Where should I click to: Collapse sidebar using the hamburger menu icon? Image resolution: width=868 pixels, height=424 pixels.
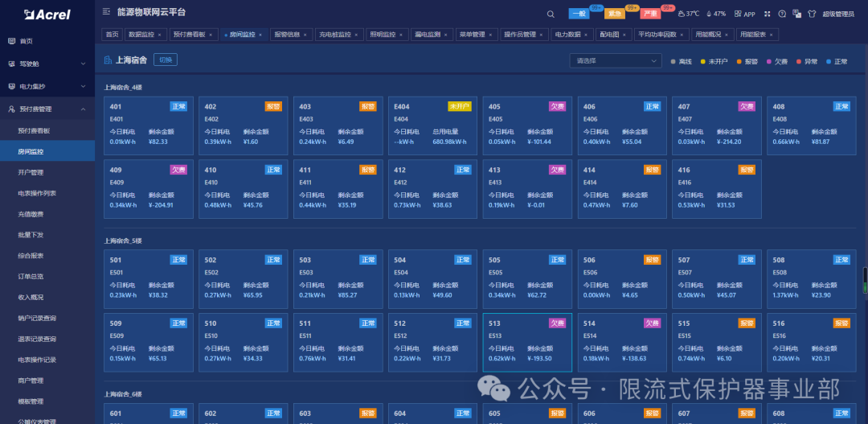pyautogui.click(x=107, y=12)
